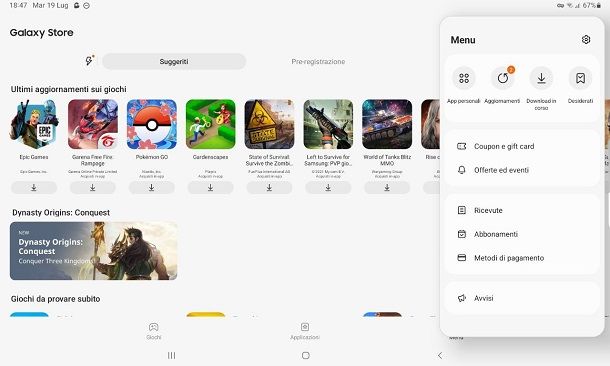Open Desiderati wishlist
610x366 pixels.
(x=580, y=85)
